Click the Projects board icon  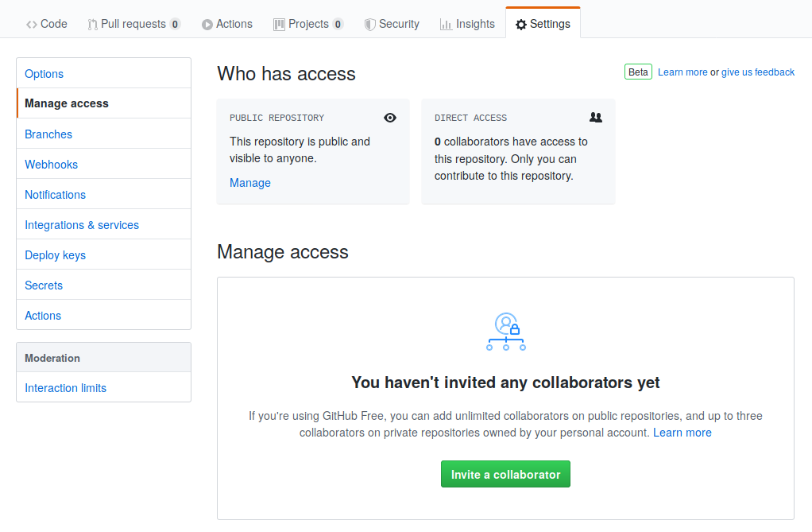[x=279, y=24]
